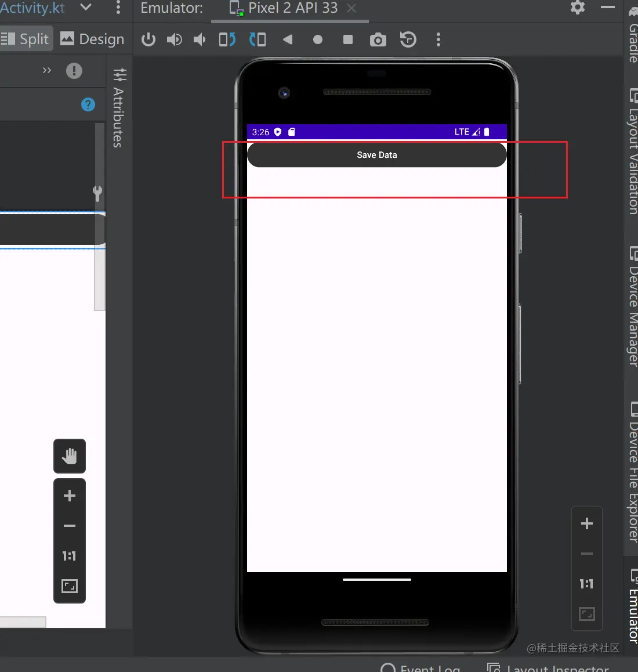Close the Pixel 2 API 33 tab
This screenshot has height=672, width=638.
pos(351,8)
